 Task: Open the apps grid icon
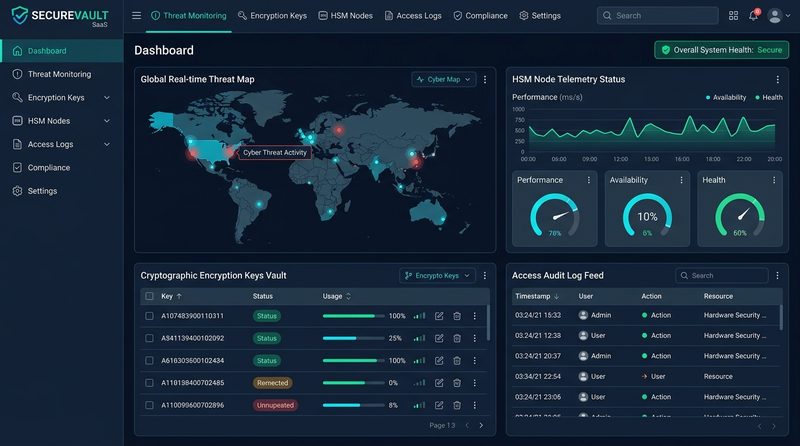733,16
